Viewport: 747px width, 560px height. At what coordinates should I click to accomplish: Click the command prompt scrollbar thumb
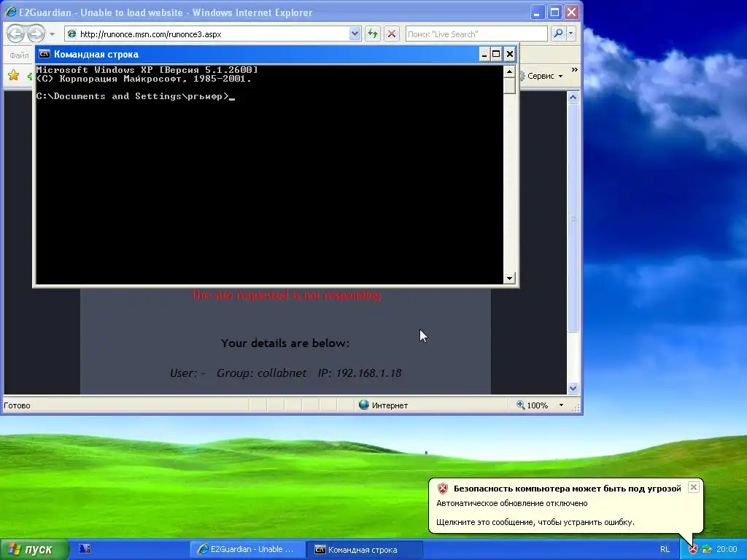pyautogui.click(x=509, y=86)
